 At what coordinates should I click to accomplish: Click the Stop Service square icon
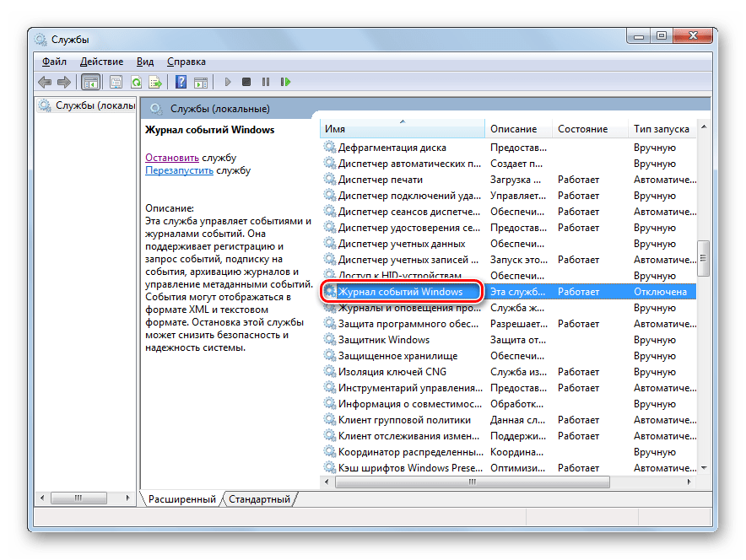(246, 82)
